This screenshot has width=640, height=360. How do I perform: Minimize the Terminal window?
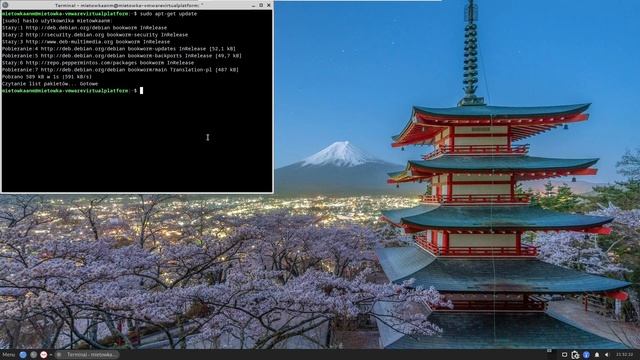pos(253,5)
